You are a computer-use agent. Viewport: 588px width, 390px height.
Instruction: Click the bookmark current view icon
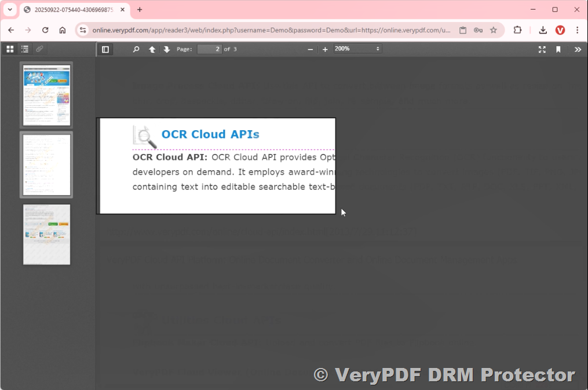coord(558,49)
